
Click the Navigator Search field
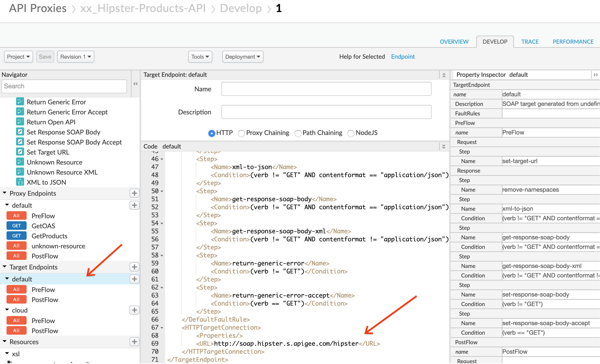[64, 86]
